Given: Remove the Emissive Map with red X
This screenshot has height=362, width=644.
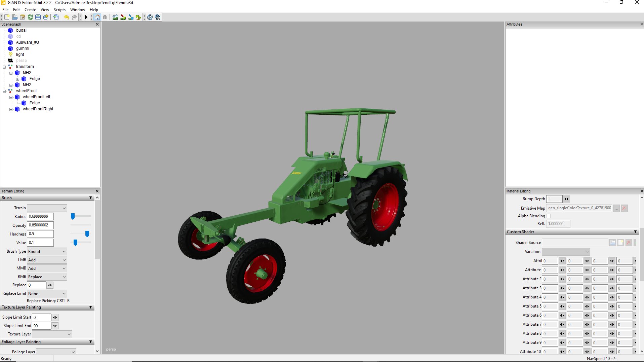Looking at the screenshot, I should (624, 208).
